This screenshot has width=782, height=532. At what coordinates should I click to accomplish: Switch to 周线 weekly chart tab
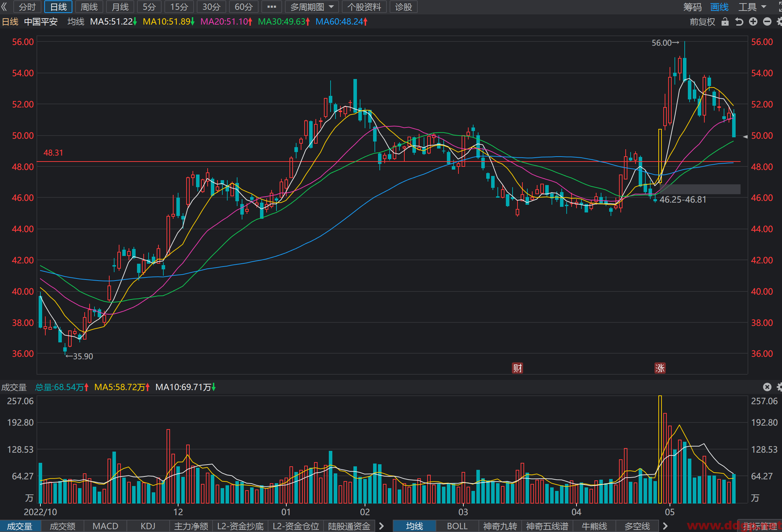pyautogui.click(x=89, y=7)
